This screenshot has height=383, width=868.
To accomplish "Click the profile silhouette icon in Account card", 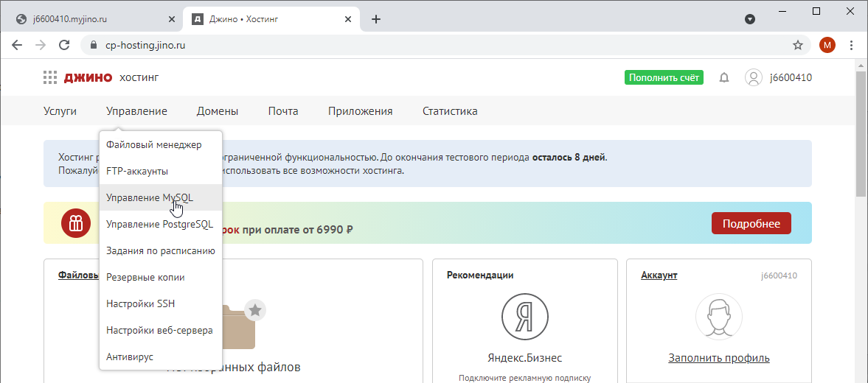I will 718,317.
